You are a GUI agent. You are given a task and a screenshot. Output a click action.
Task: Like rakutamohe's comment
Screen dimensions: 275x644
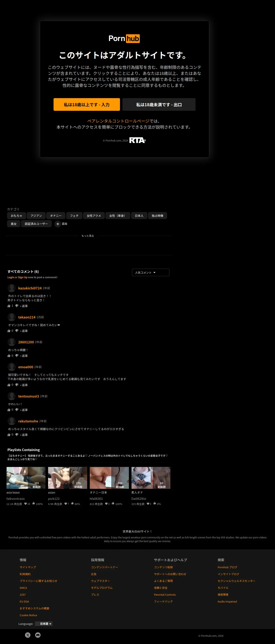pyautogui.click(x=9, y=434)
